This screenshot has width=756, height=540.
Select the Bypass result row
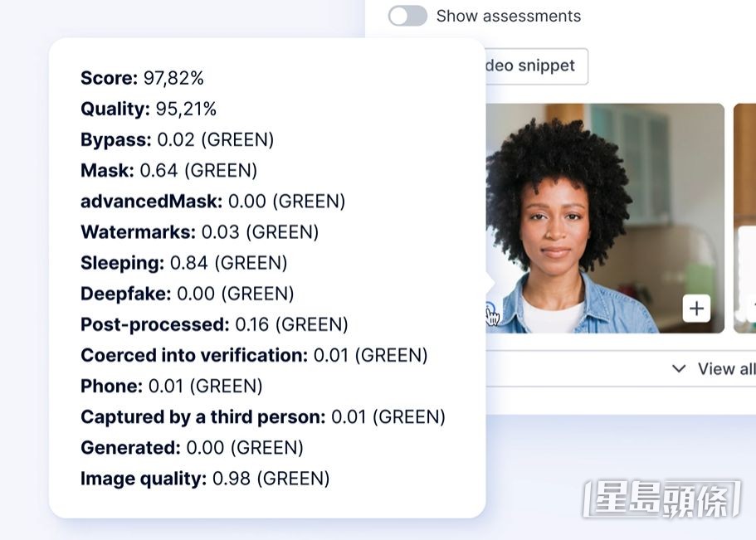pyautogui.click(x=177, y=140)
